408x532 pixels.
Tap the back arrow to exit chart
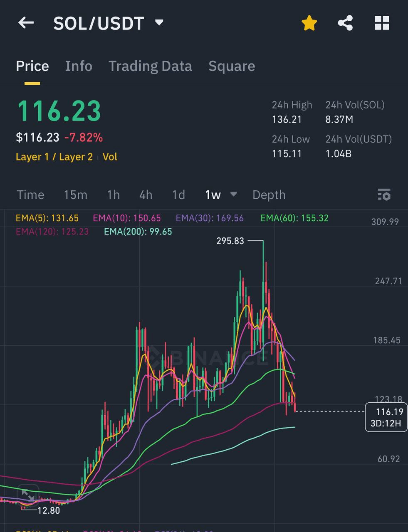tap(26, 23)
